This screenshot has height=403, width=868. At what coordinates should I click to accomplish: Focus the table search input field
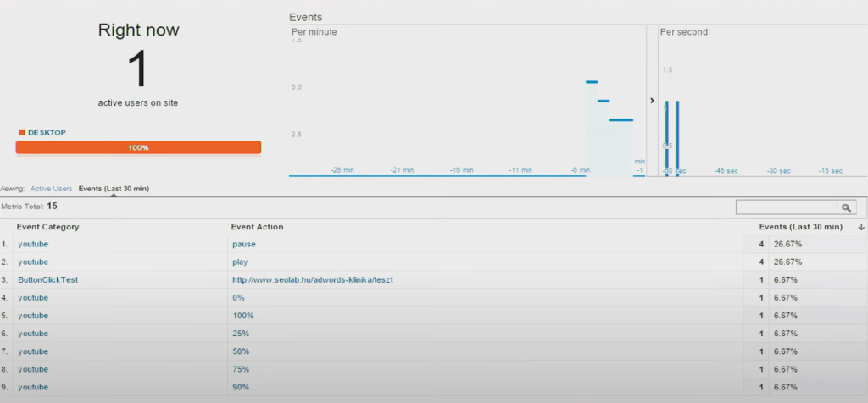786,207
